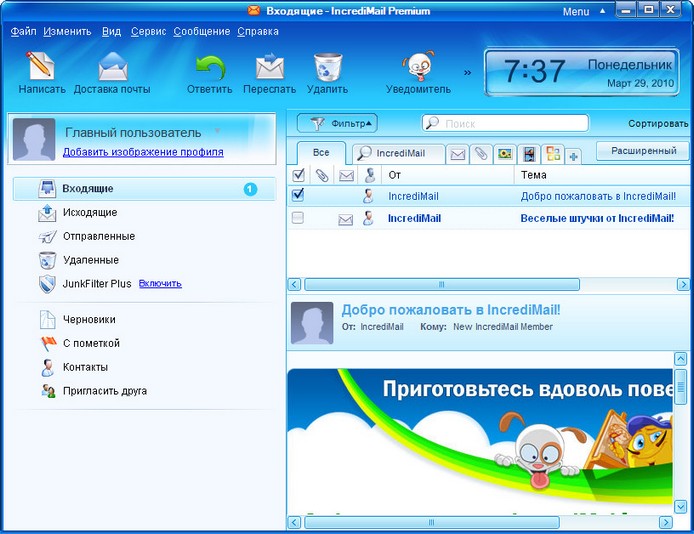Toggle the select-all checkbox in header

point(298,175)
